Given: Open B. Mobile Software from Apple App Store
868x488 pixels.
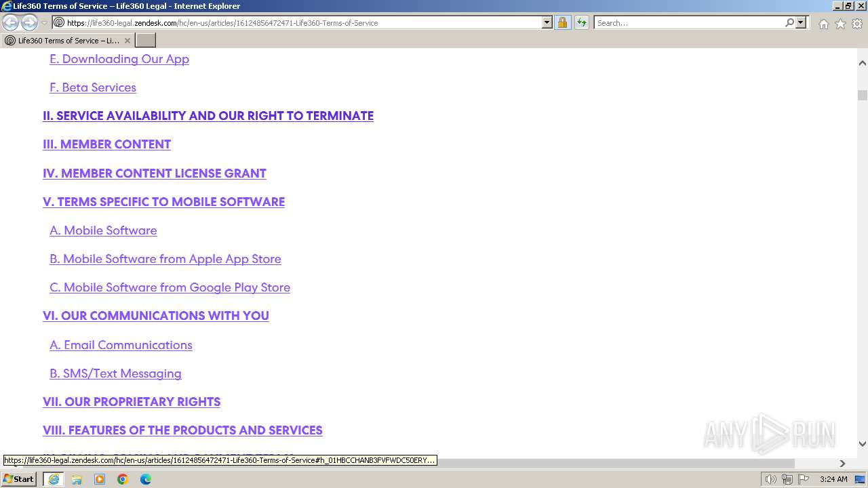Looking at the screenshot, I should pos(165,259).
